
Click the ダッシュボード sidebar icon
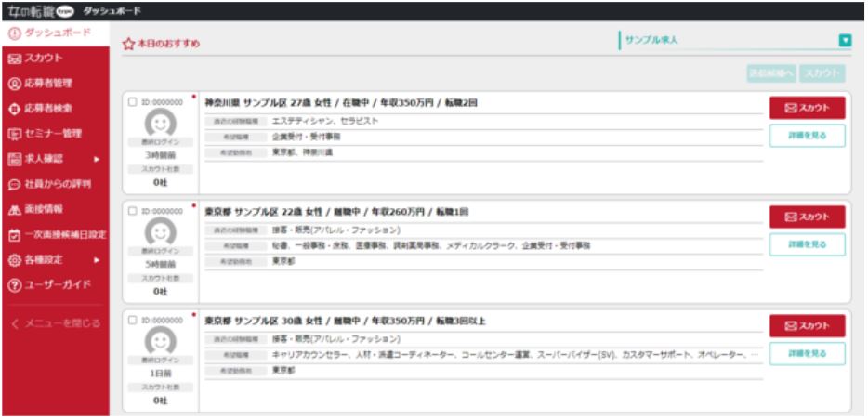[15, 33]
